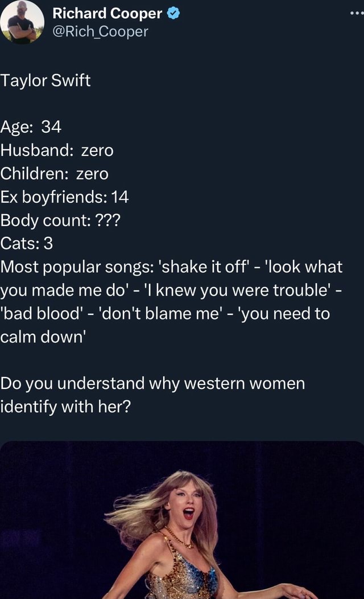
Task: Click the 'Children: zero' line
Action: point(54,173)
